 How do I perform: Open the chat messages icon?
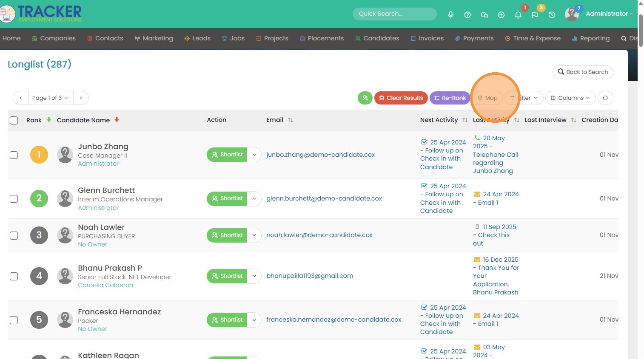click(x=484, y=15)
